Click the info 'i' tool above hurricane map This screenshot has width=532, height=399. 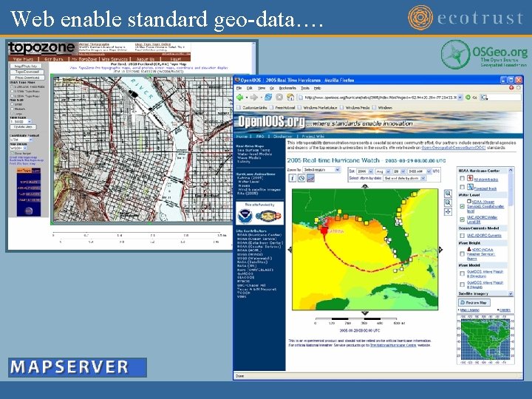tap(293, 178)
